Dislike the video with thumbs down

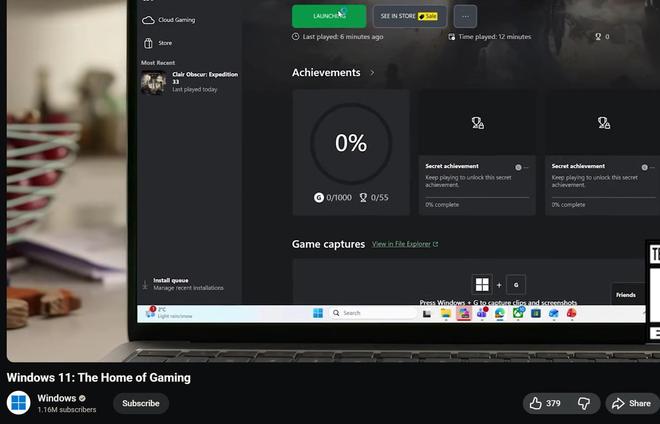(x=584, y=403)
